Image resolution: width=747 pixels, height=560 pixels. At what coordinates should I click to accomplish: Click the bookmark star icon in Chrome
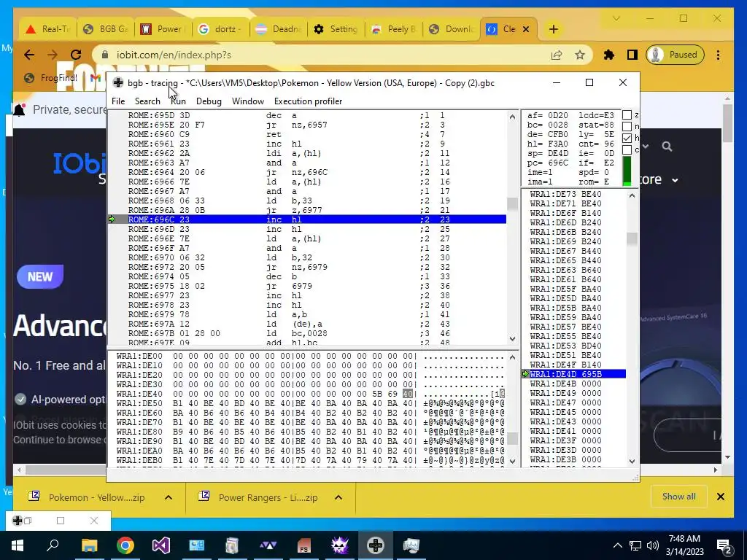tap(580, 55)
